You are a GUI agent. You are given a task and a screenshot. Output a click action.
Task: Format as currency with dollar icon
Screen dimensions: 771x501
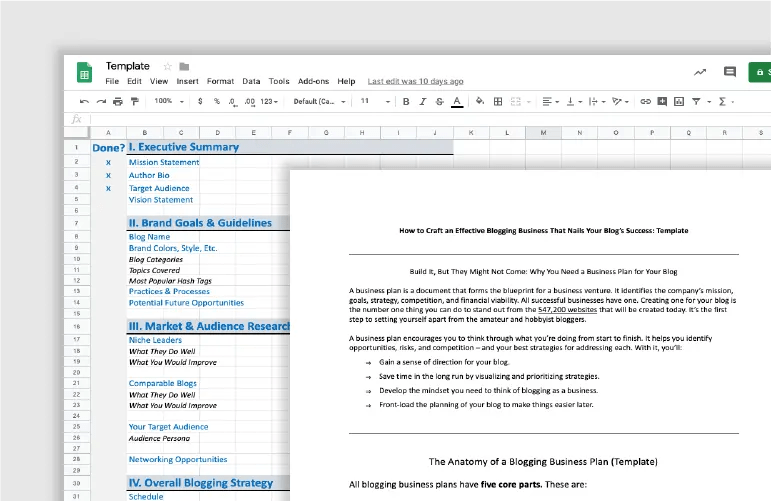click(x=200, y=101)
